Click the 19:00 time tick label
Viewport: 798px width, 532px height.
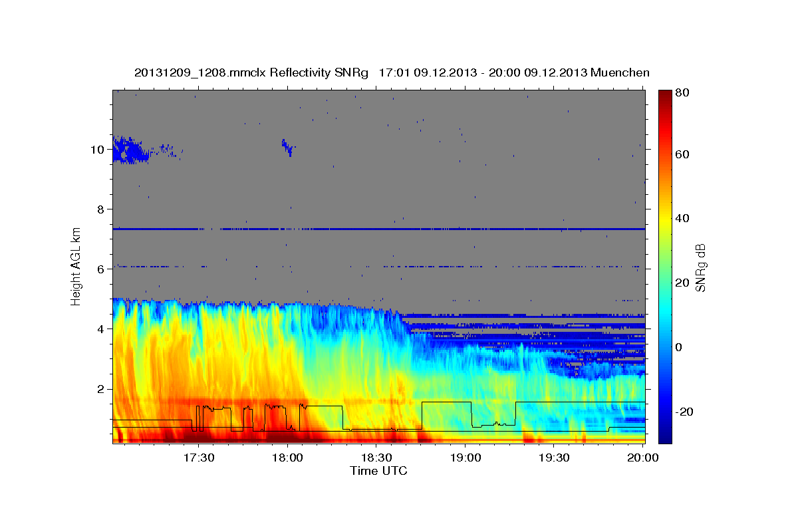(465, 458)
